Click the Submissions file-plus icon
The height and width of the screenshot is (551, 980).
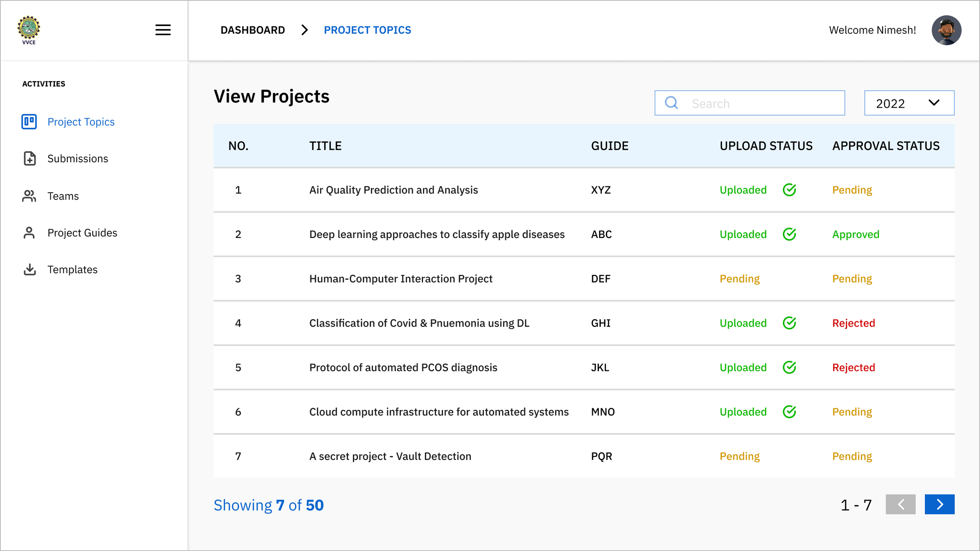(x=29, y=158)
